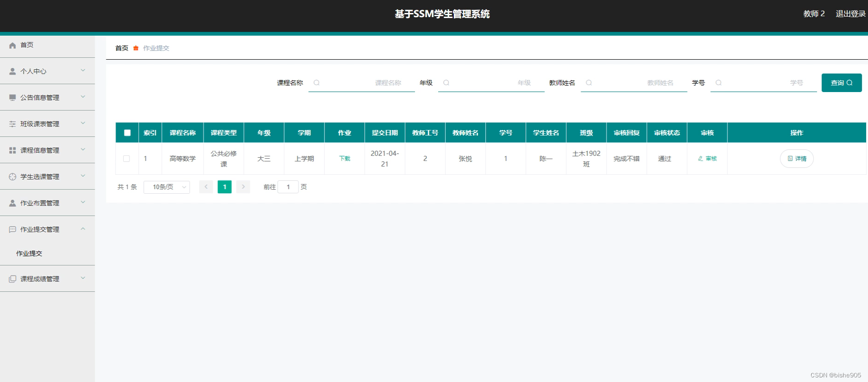The image size is (868, 382).
Task: Open the 学生选课管理 menu label
Action: pyautogui.click(x=40, y=177)
